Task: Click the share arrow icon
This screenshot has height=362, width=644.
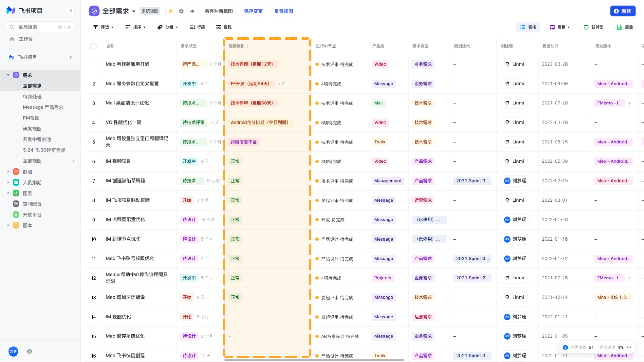Action: click(x=192, y=11)
